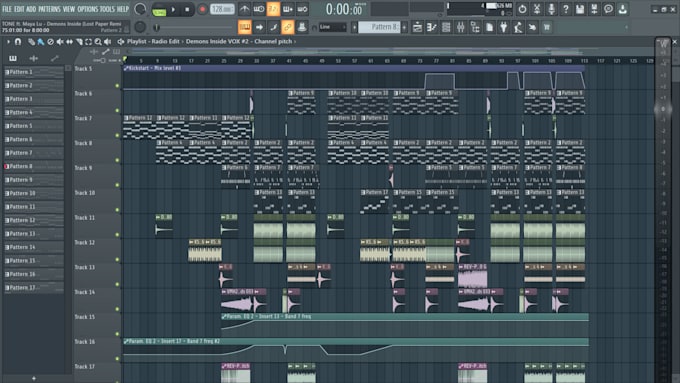The image size is (680, 383).
Task: Select the Select marquee tool in playlist
Action: click(x=88, y=42)
